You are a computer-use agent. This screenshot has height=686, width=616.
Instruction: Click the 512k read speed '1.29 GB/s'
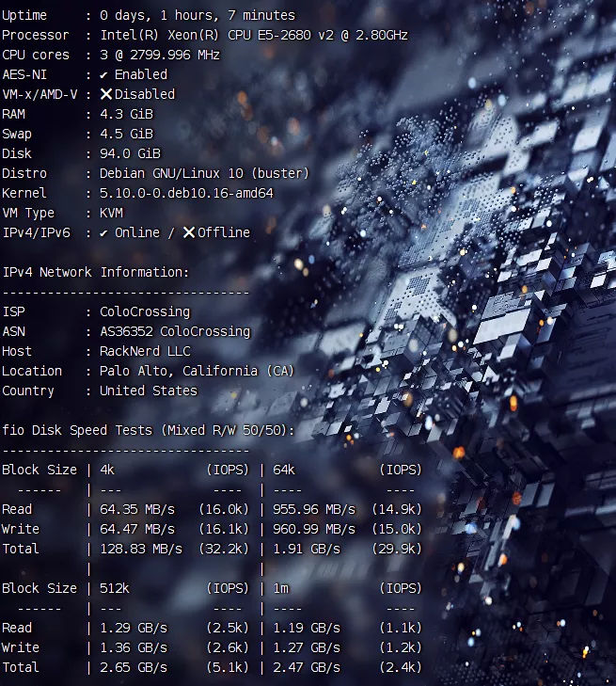click(x=134, y=628)
